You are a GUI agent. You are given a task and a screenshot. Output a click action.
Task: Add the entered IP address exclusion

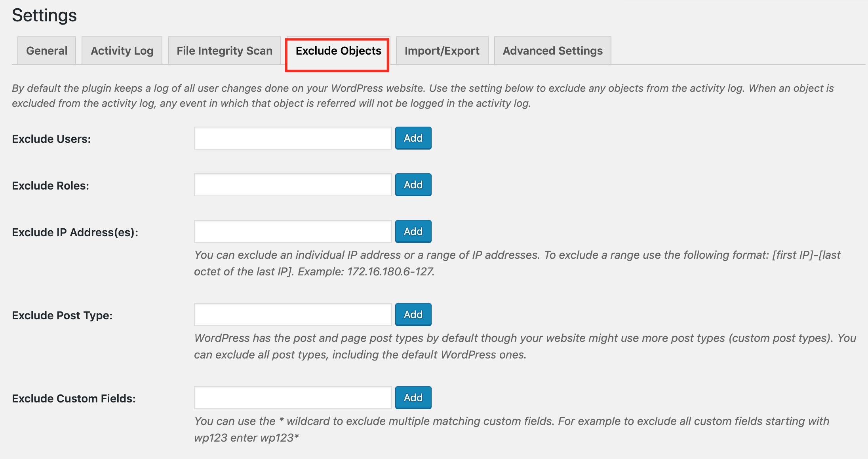(413, 231)
